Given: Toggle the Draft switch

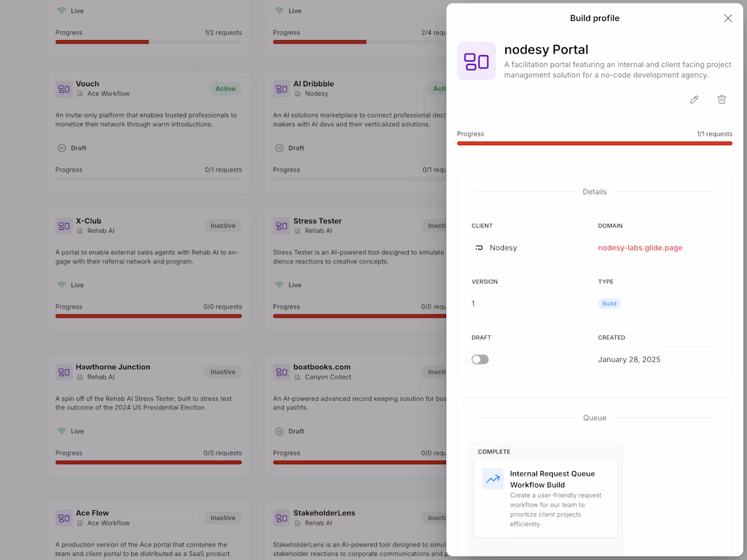Looking at the screenshot, I should tap(479, 360).
